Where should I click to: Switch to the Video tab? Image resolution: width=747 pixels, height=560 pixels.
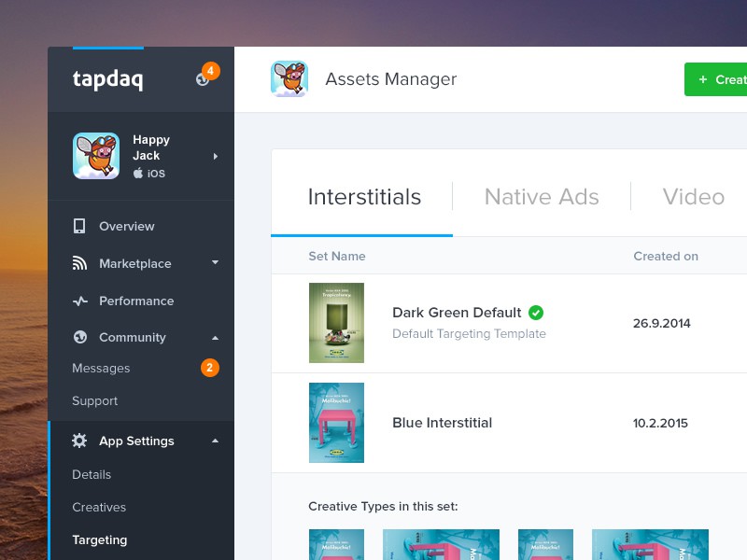click(693, 197)
